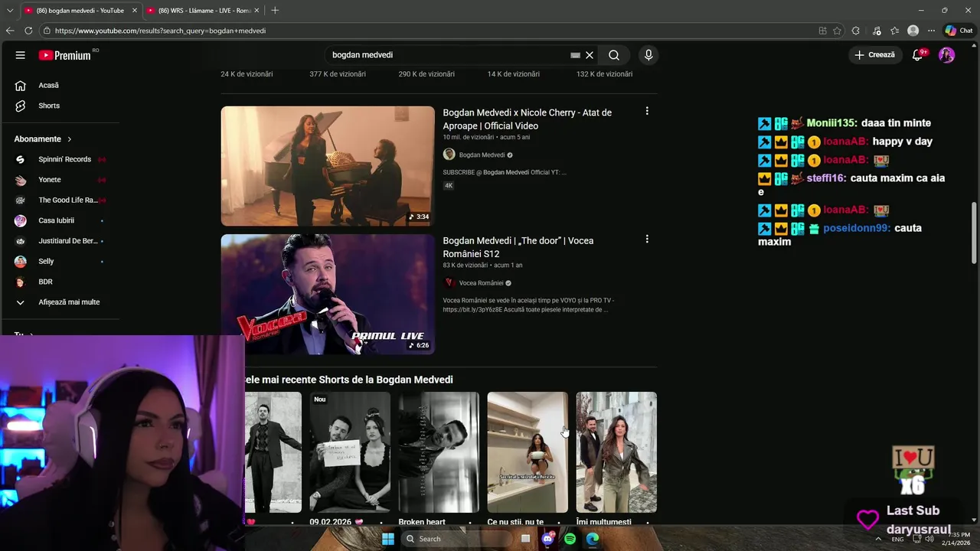980x551 pixels.
Task: Add this page to favorites star
Action: point(837,31)
